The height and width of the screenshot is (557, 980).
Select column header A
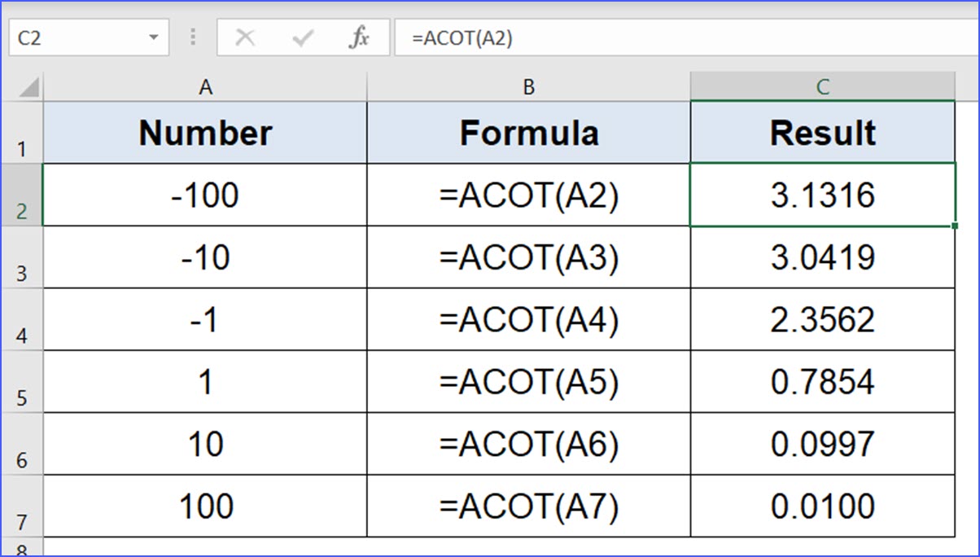205,86
